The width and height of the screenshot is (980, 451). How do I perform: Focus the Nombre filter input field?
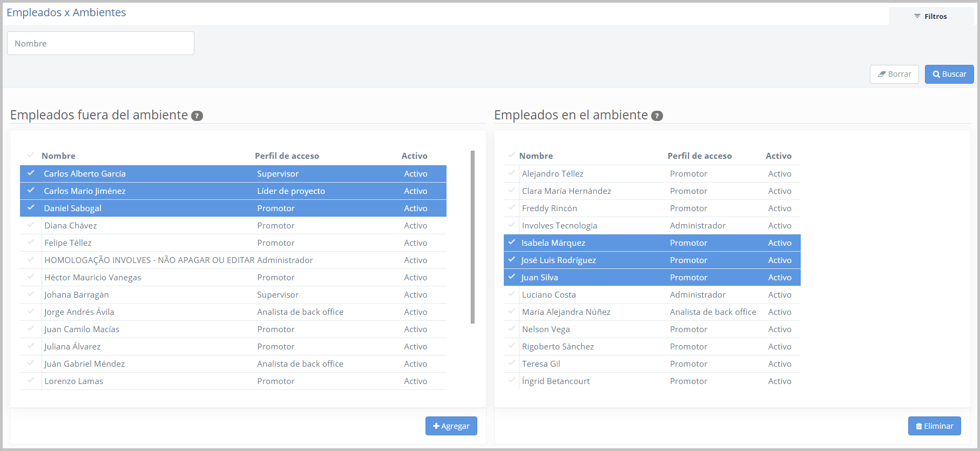[100, 43]
